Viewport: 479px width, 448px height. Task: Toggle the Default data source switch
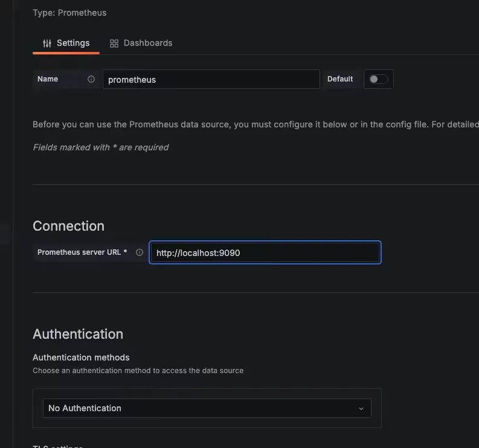point(378,79)
